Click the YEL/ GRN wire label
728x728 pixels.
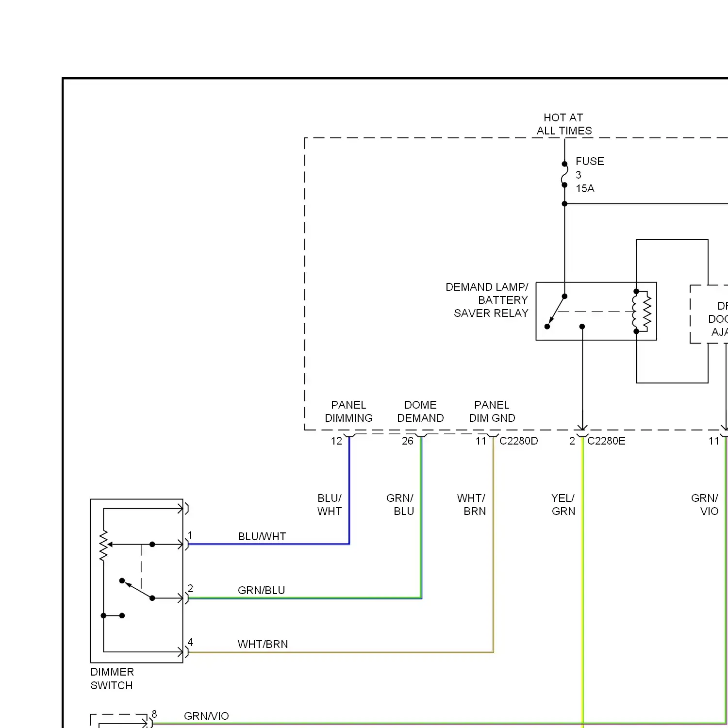pos(563,505)
